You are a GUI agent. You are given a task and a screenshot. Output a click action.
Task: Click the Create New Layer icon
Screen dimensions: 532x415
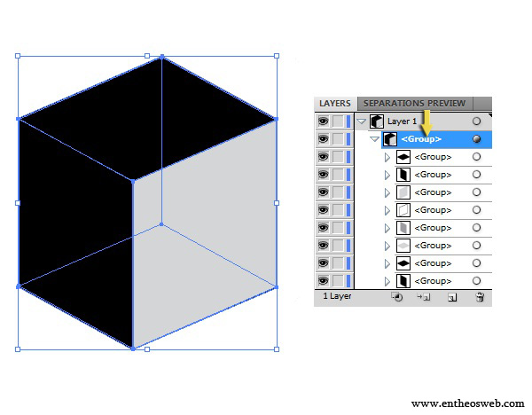pyautogui.click(x=452, y=298)
